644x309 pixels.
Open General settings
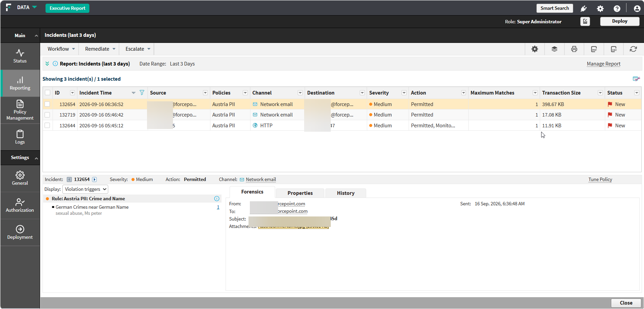pos(20,178)
